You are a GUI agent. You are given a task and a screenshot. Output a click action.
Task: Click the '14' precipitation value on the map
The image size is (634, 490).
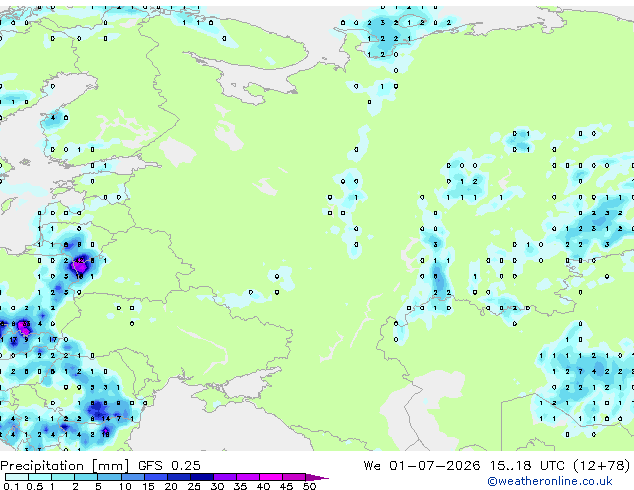[106, 419]
